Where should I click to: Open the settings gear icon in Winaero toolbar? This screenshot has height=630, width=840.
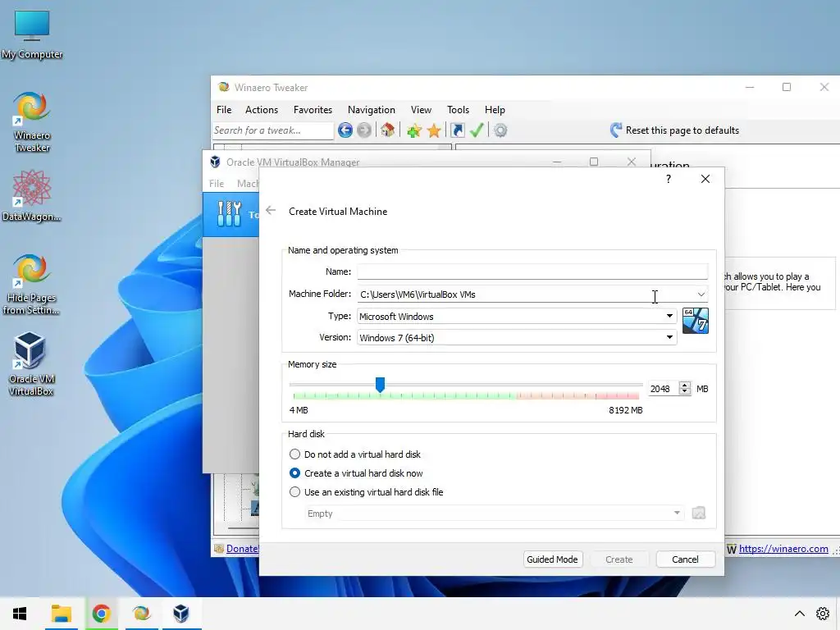(500, 130)
